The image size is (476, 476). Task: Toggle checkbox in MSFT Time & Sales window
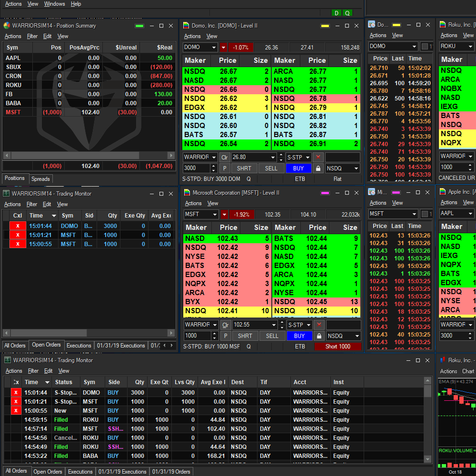click(x=425, y=214)
